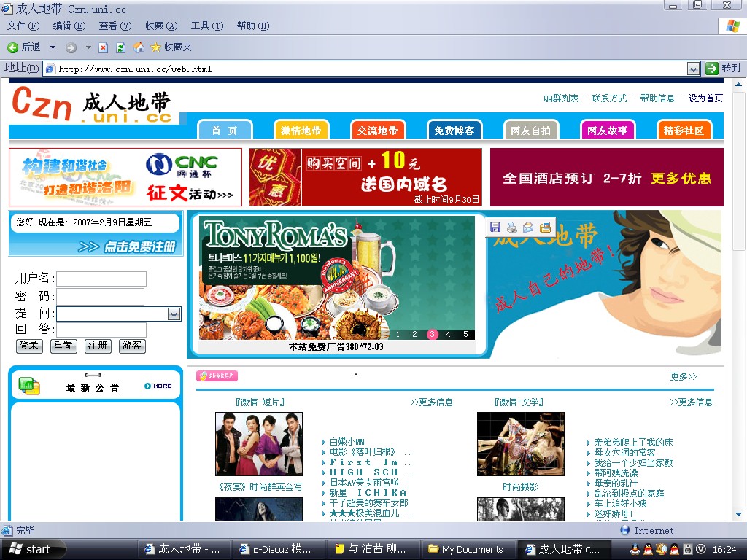This screenshot has width=747, height=560.
Task: Click the Windows start button
Action: click(x=32, y=549)
